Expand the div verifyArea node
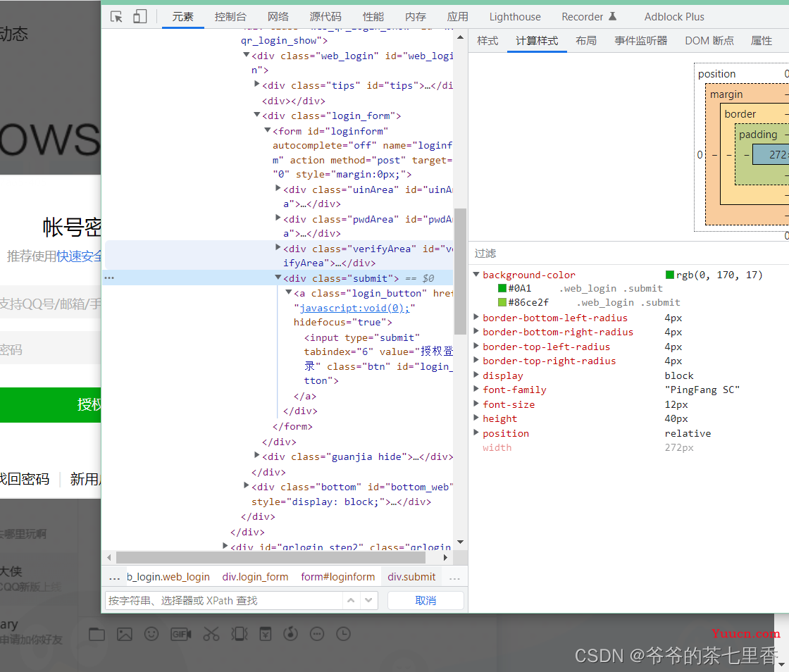789x672 pixels. click(x=278, y=247)
